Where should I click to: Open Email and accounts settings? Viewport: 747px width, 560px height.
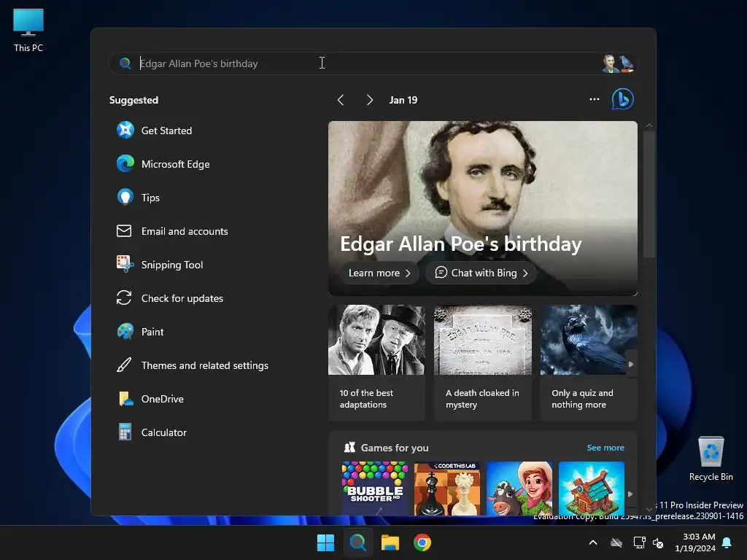click(x=172, y=231)
